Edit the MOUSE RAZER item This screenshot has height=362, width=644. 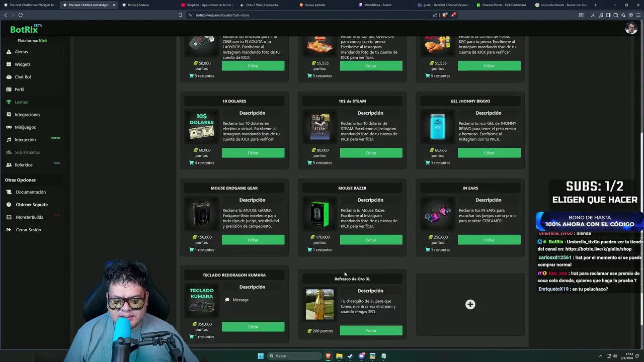coord(371,240)
